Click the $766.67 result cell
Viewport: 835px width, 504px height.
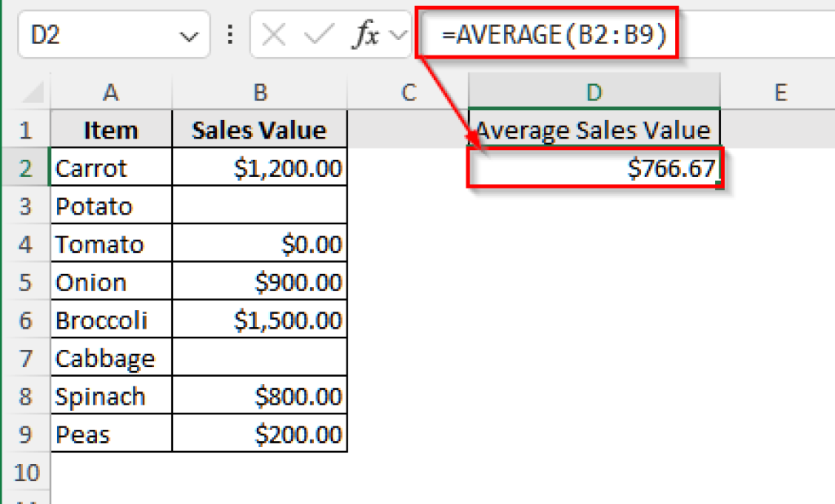click(593, 167)
